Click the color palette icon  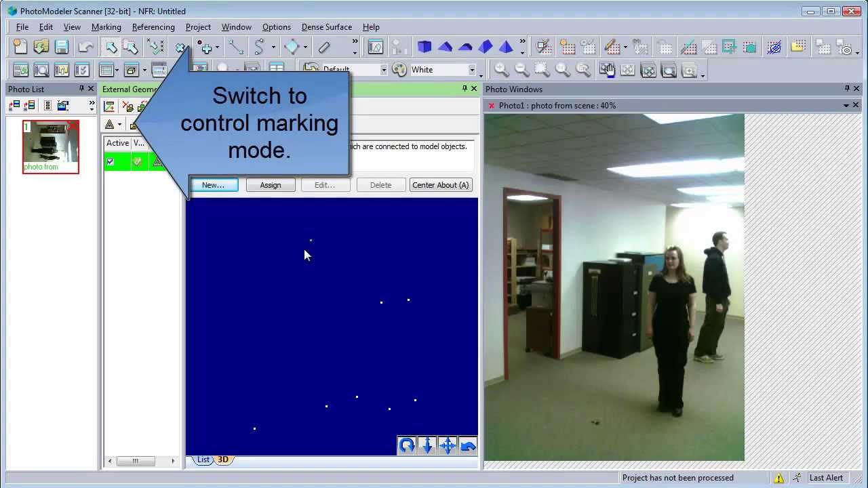click(x=399, y=70)
